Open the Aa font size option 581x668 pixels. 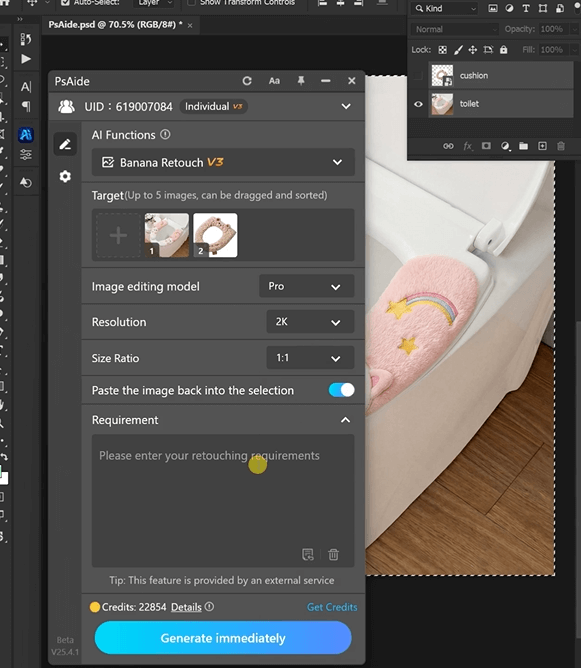[274, 81]
